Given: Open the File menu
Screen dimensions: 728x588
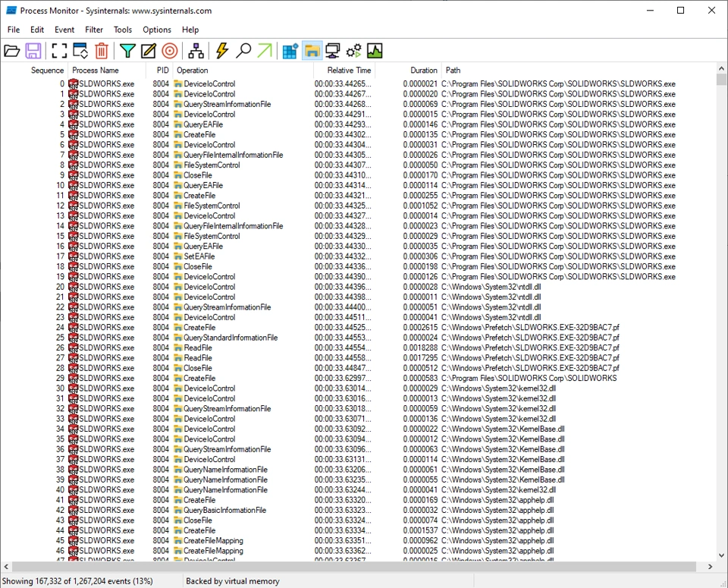Looking at the screenshot, I should (14, 30).
